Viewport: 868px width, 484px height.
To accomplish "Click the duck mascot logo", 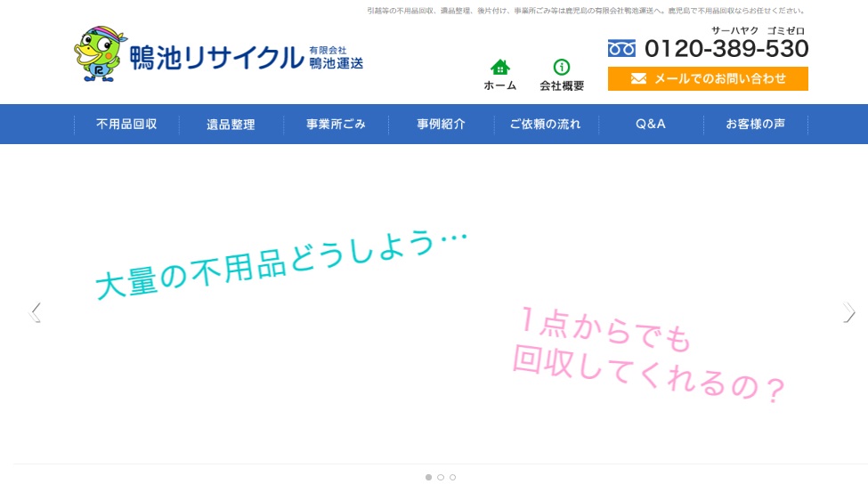I will 98,54.
